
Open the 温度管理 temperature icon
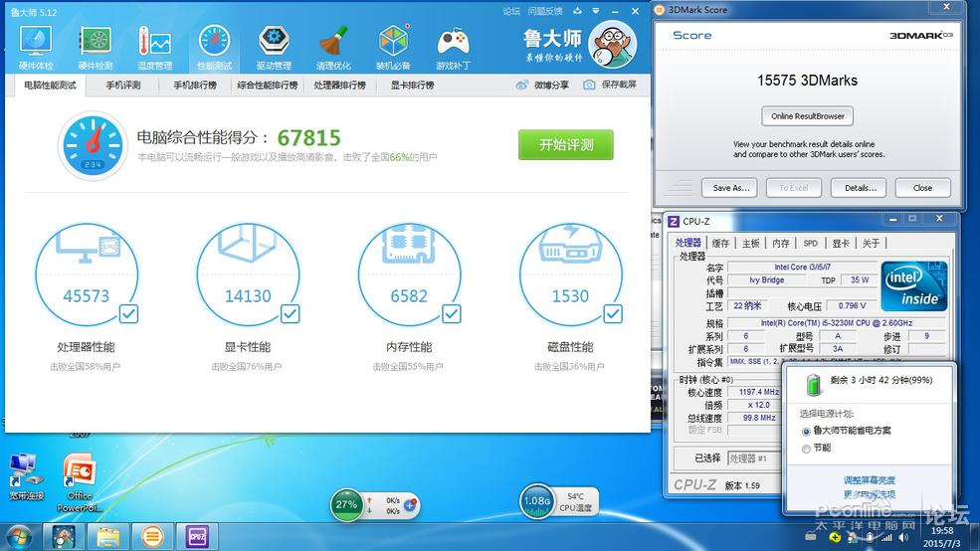click(x=154, y=47)
